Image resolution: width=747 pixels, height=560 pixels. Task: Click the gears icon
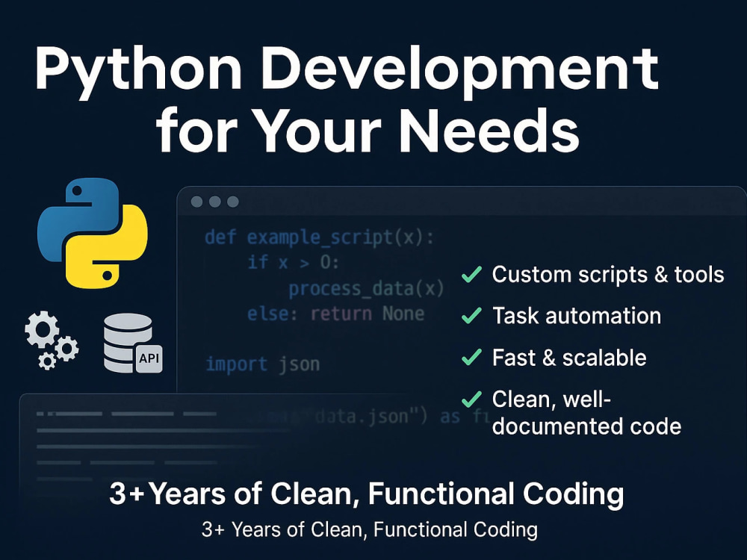point(52,340)
